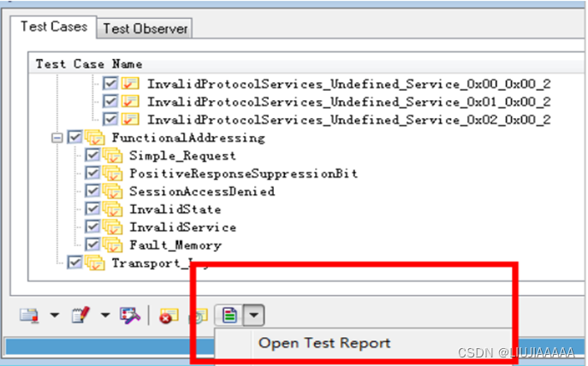Select Open Test Report menu entry
The height and width of the screenshot is (366, 588).
click(x=324, y=343)
